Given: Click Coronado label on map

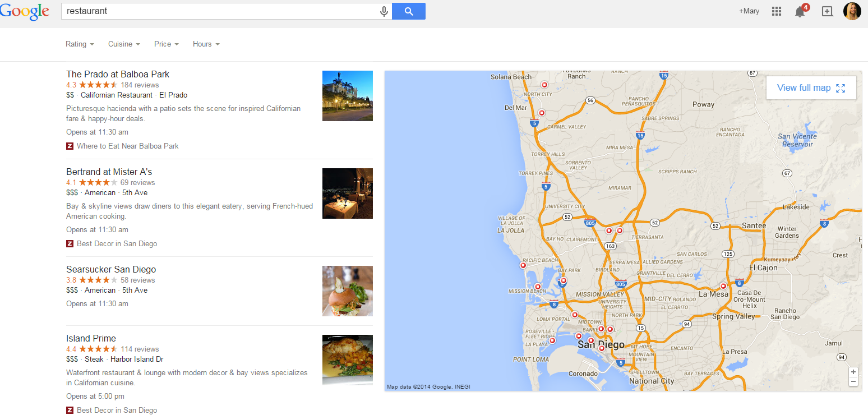Looking at the screenshot, I should pyautogui.click(x=583, y=374).
